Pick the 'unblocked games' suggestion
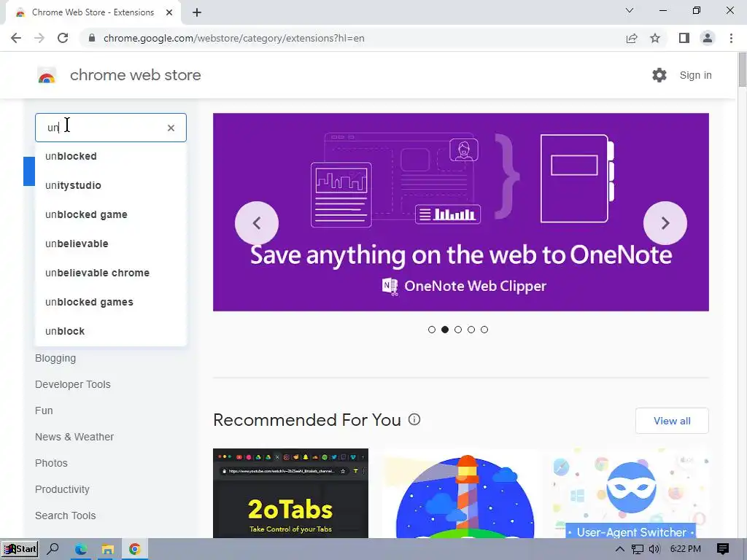The width and height of the screenshot is (747, 560). pyautogui.click(x=111, y=302)
